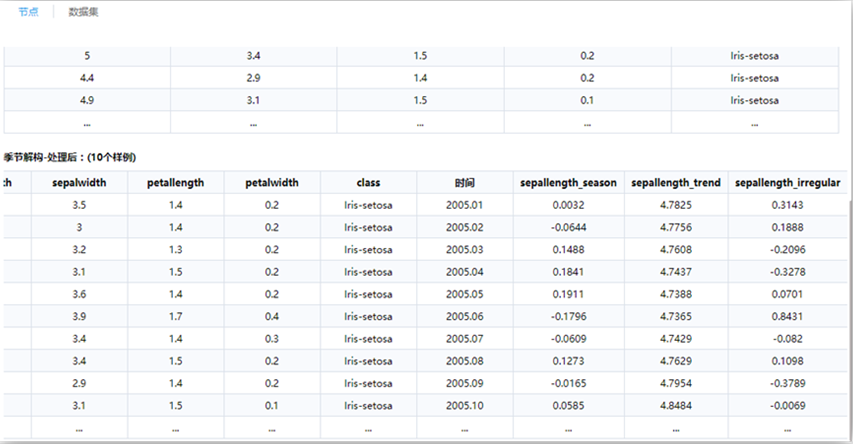Click the sepallength_trend column header

[x=675, y=183]
